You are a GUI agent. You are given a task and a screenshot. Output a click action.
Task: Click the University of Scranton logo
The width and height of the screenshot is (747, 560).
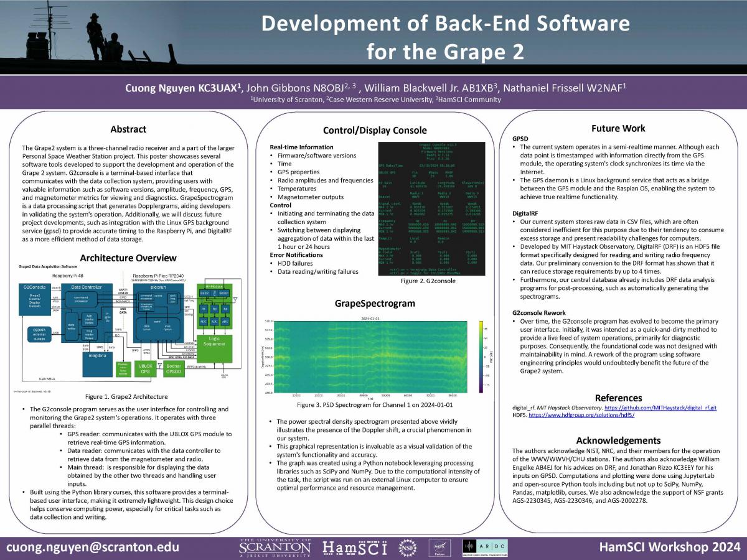275,547
